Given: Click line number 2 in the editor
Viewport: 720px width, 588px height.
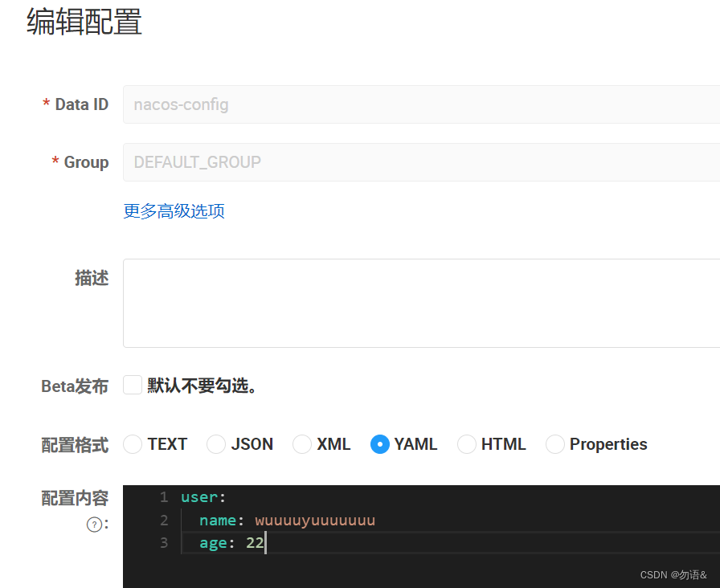Looking at the screenshot, I should (164, 520).
